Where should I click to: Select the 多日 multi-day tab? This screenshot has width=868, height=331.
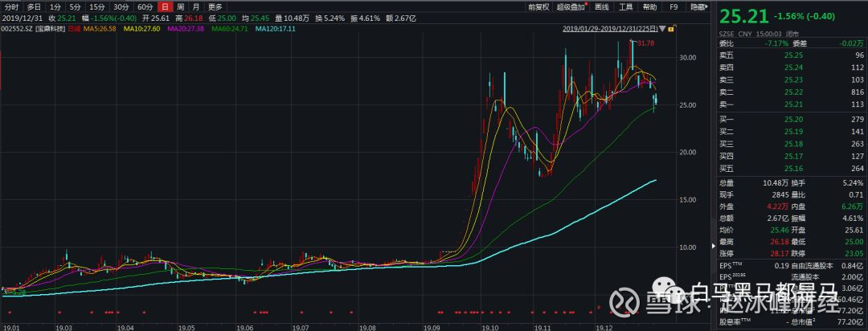click(34, 7)
